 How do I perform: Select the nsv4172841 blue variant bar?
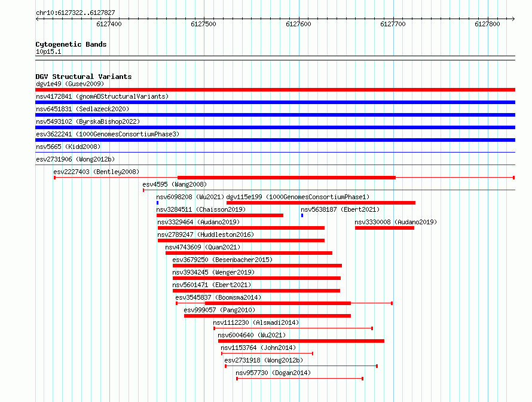[275, 102]
